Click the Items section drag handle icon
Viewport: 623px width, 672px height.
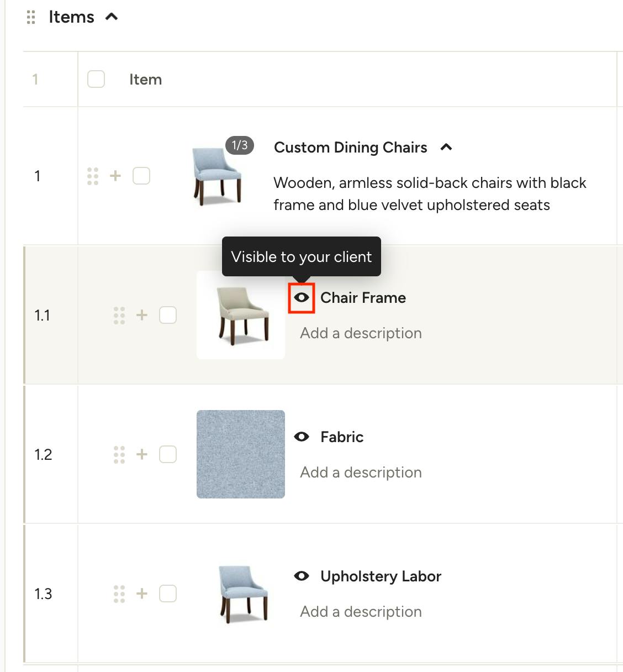[31, 17]
